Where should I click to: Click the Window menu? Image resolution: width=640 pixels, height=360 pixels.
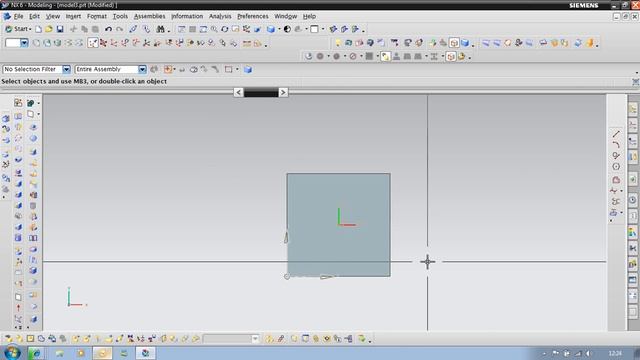coord(285,16)
